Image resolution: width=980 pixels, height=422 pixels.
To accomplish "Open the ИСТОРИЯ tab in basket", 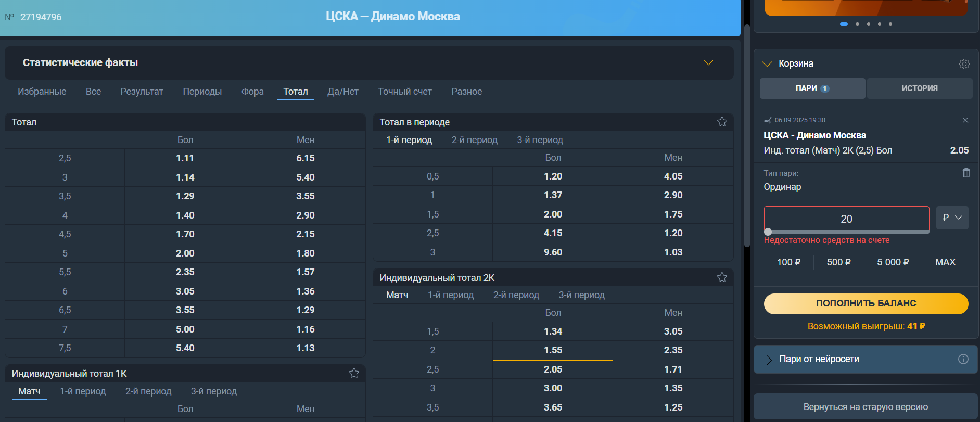I will point(920,88).
